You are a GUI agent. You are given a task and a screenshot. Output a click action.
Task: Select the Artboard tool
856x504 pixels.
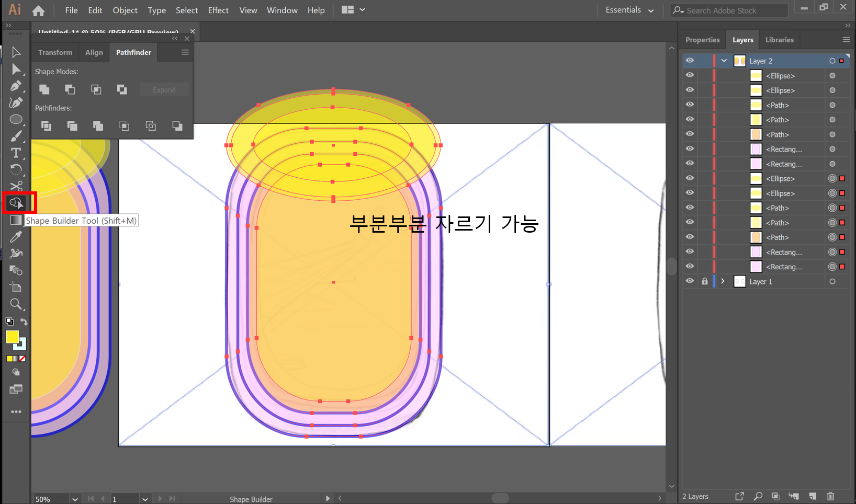click(16, 287)
